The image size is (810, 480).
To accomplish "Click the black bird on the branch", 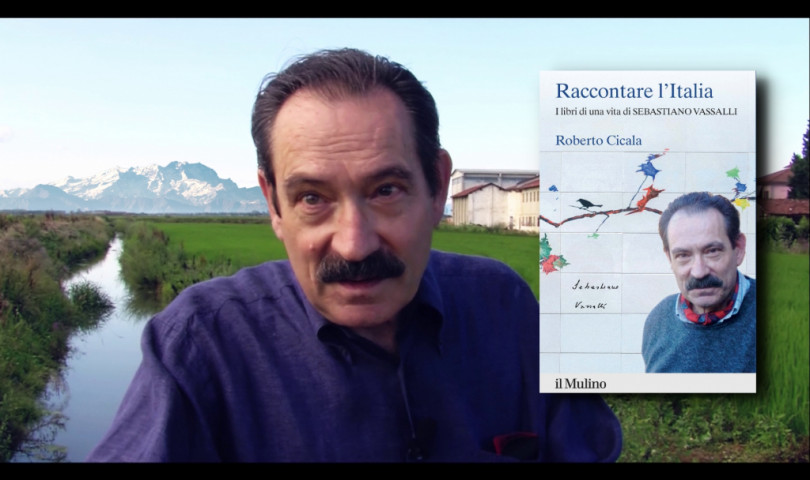I will click(589, 204).
